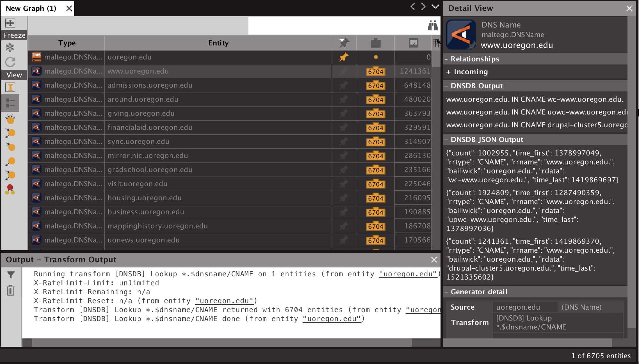Open uoregon.edu link in Running transform line
The image size is (639, 364).
(408, 274)
